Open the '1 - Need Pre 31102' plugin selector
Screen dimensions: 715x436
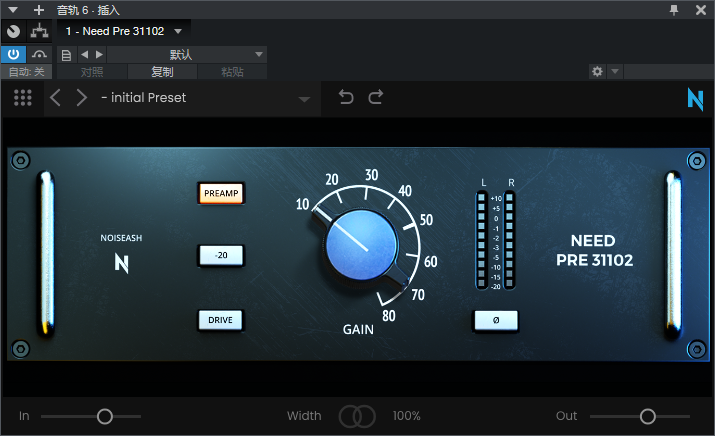(124, 31)
